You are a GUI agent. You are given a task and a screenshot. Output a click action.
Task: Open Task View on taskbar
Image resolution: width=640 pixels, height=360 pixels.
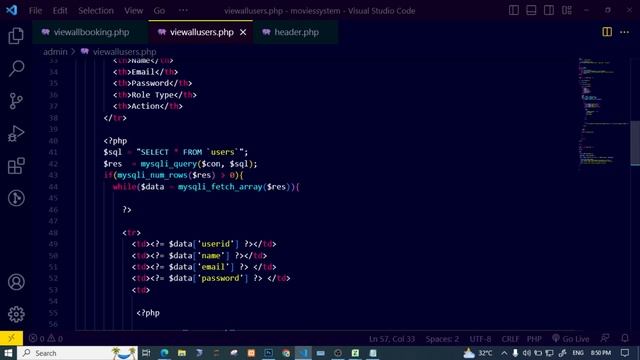(x=146, y=353)
